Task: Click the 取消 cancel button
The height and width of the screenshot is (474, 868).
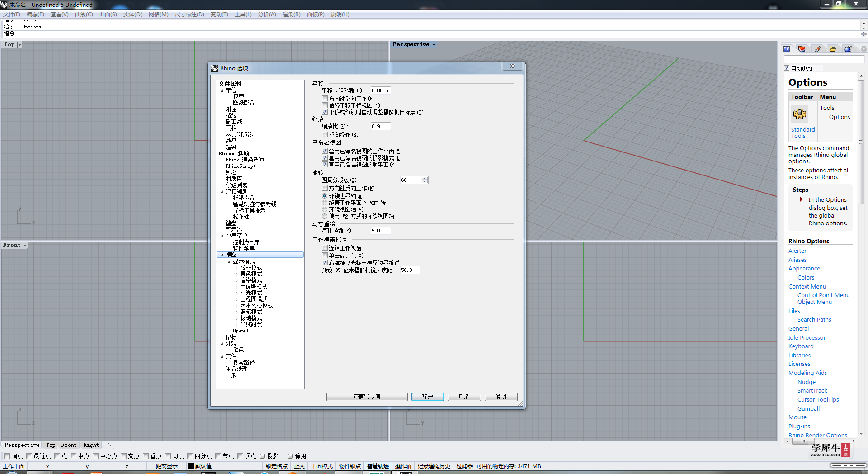Action: (464, 397)
